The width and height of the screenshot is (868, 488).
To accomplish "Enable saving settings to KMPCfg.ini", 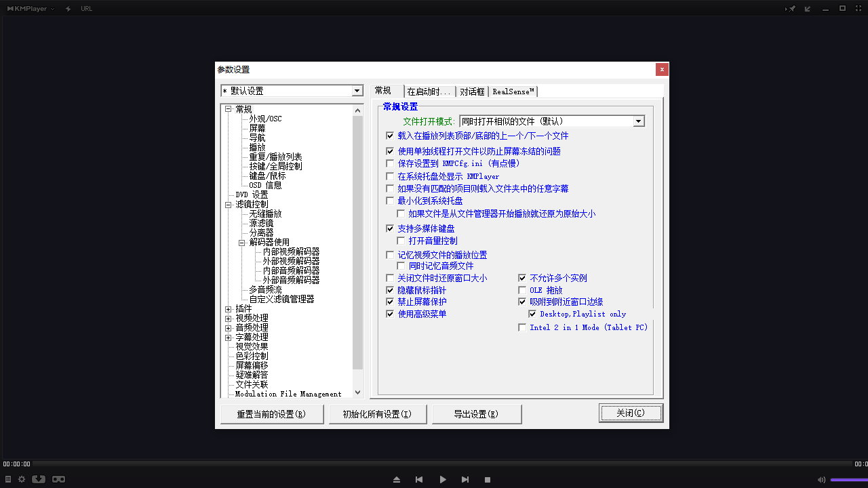I will pos(390,163).
